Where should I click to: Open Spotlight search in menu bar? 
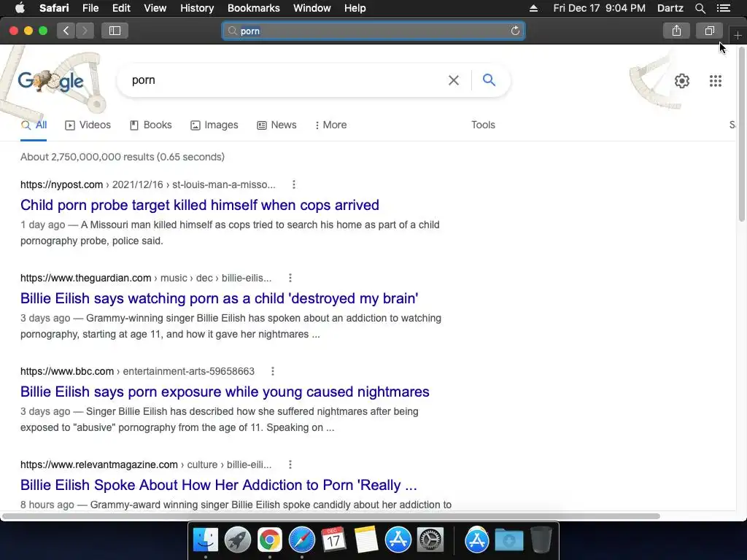pos(700,8)
